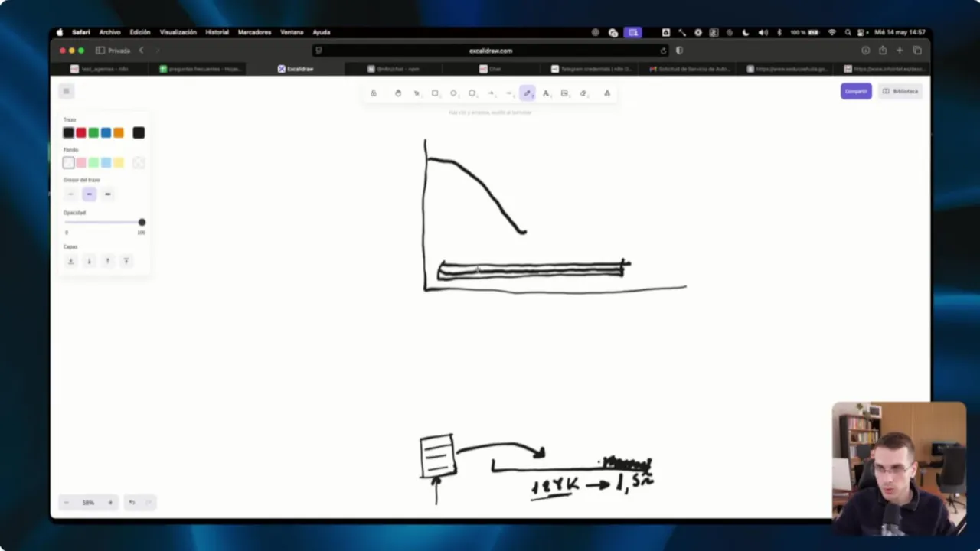Choose yellow background fill swatch

coord(119,163)
